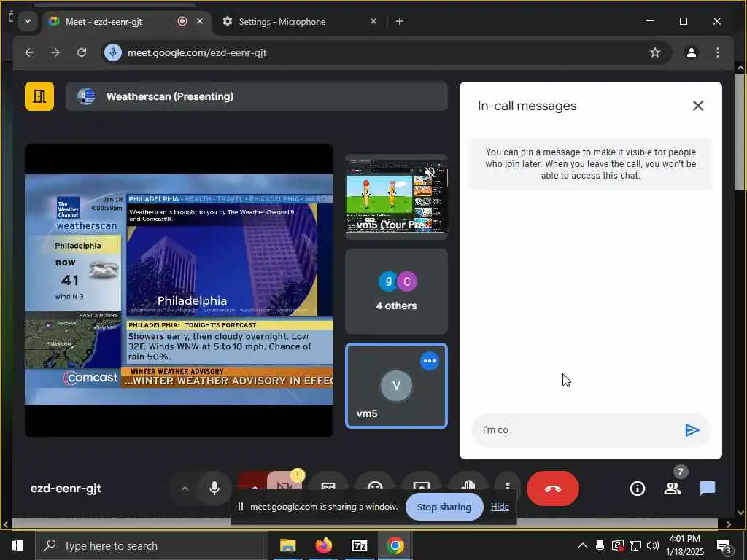Click microphone permission icon in address bar
Image resolution: width=747 pixels, height=560 pixels.
tap(113, 52)
